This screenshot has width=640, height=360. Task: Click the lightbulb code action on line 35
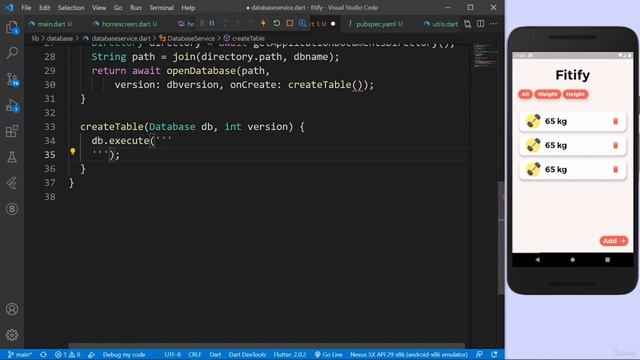(73, 152)
